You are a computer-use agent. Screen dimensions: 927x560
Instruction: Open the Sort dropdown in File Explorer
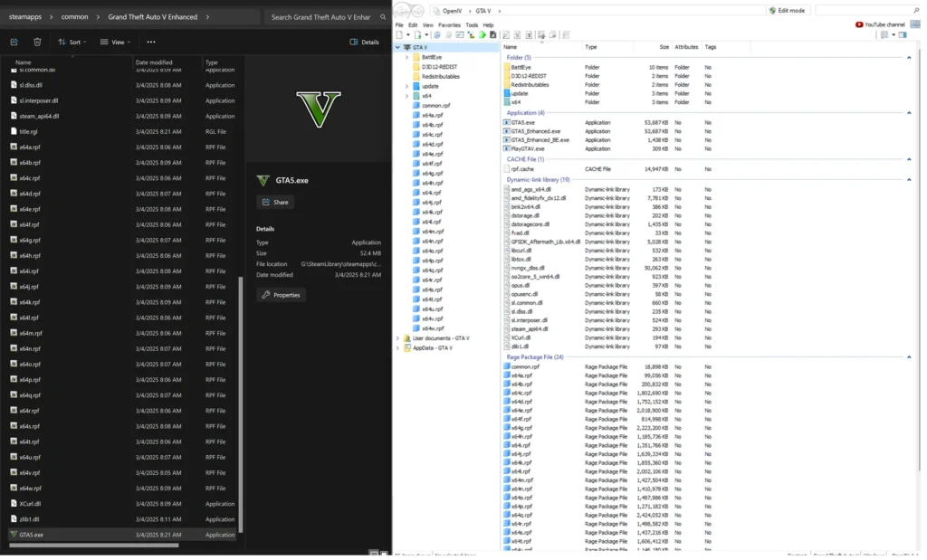pos(72,42)
